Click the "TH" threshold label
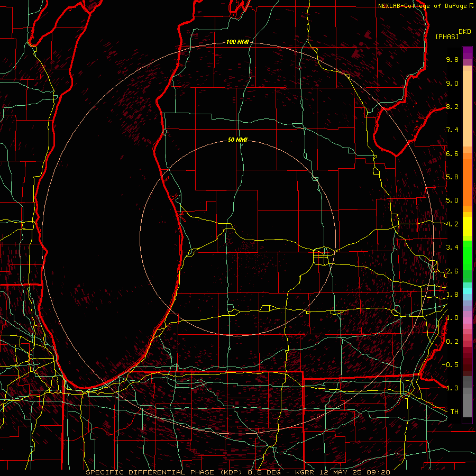The image size is (476, 476). [x=454, y=411]
